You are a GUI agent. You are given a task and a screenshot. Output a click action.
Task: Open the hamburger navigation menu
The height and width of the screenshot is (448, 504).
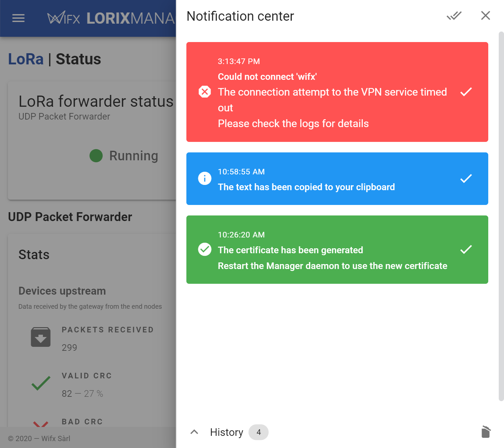18,18
